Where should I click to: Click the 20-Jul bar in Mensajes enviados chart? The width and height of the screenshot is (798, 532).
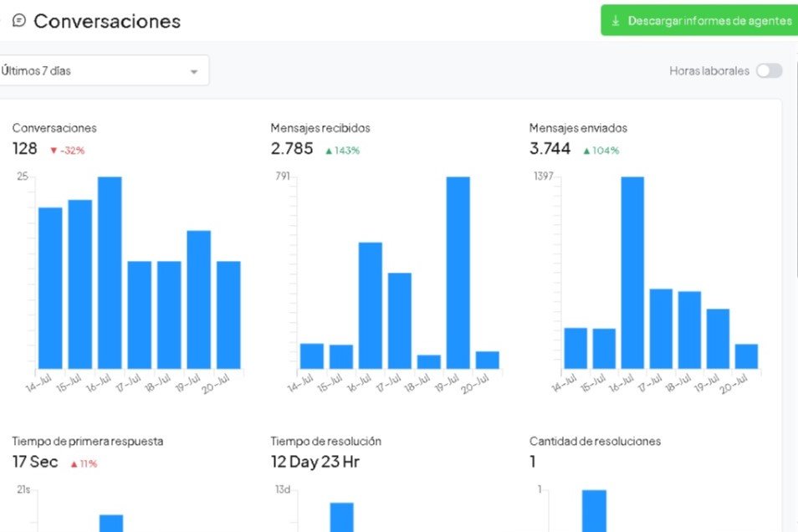(x=746, y=356)
